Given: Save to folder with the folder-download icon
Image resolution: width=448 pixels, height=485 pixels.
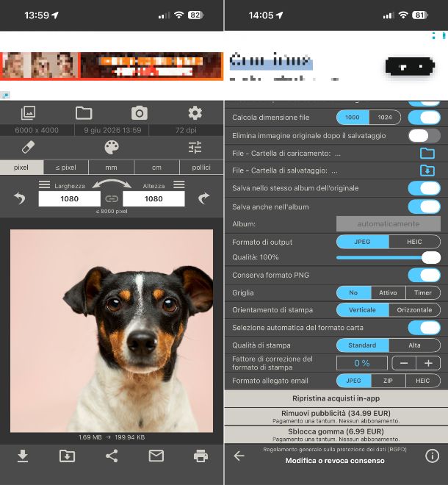Looking at the screenshot, I should (x=67, y=456).
